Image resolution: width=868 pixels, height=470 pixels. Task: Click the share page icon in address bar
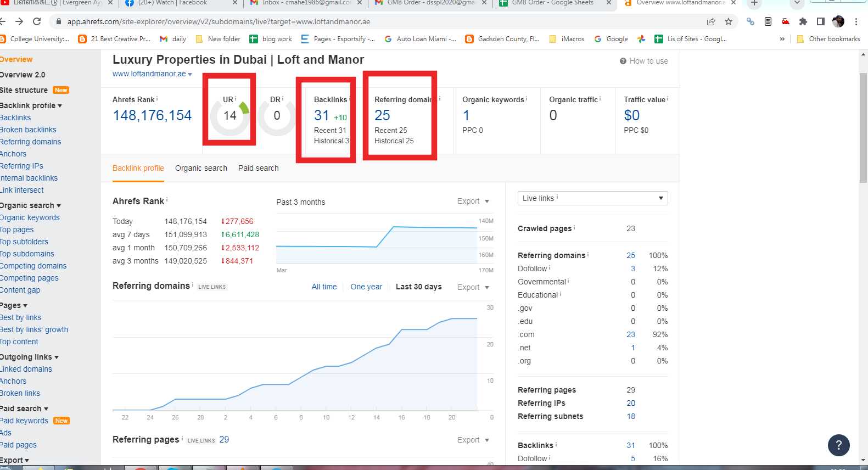(x=711, y=21)
